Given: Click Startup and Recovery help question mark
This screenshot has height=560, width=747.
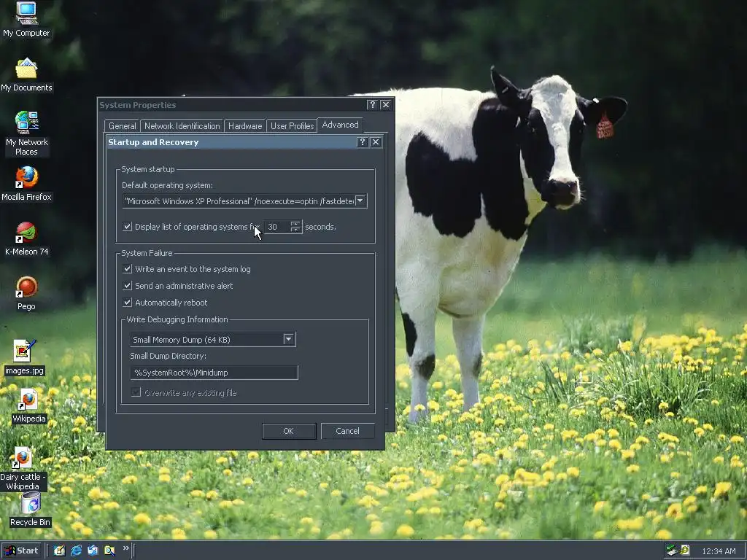Looking at the screenshot, I should tap(362, 142).
